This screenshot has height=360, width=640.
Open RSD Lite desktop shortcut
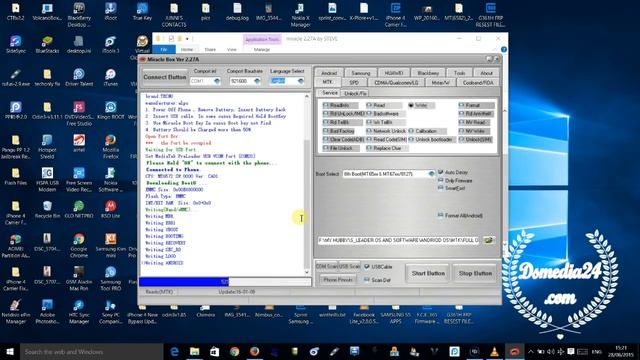111,209
